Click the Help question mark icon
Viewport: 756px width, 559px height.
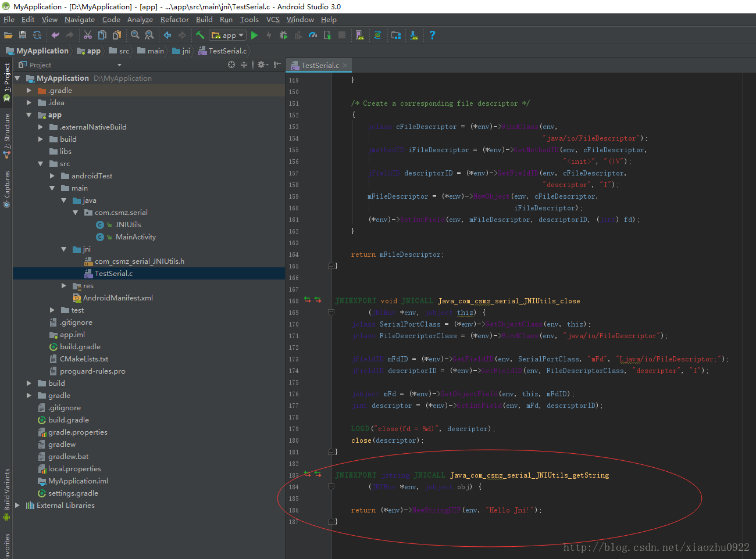coord(432,35)
